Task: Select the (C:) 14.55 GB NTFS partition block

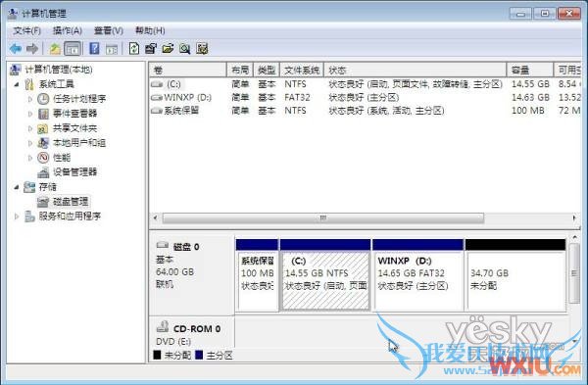Action: (325, 275)
